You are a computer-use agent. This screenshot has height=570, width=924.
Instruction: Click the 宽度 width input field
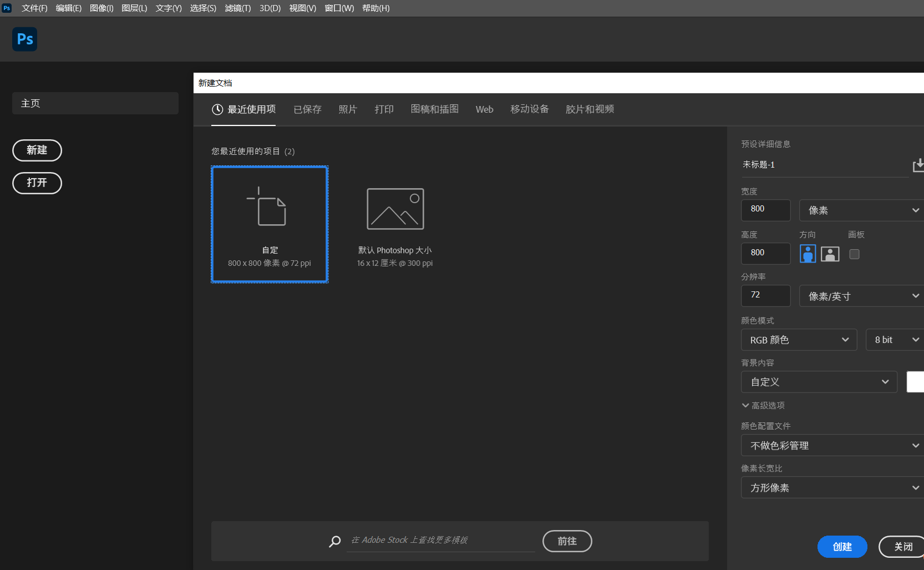(x=765, y=210)
